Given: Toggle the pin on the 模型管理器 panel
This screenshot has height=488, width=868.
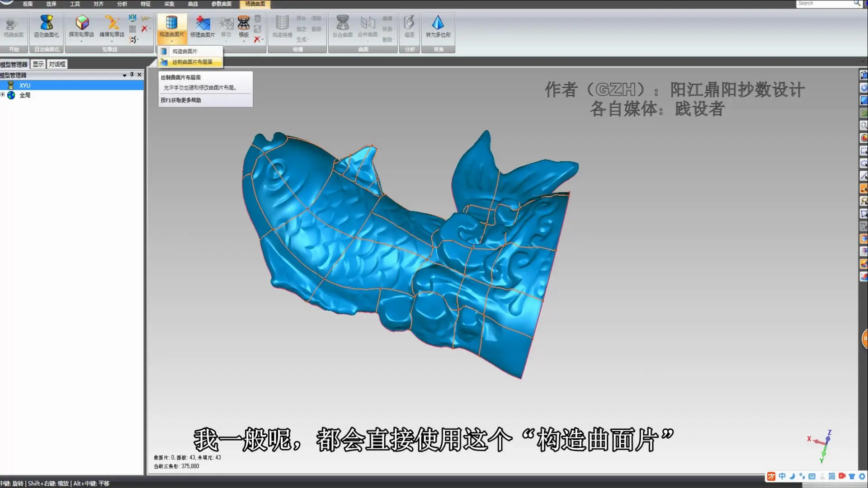Looking at the screenshot, I should point(132,75).
